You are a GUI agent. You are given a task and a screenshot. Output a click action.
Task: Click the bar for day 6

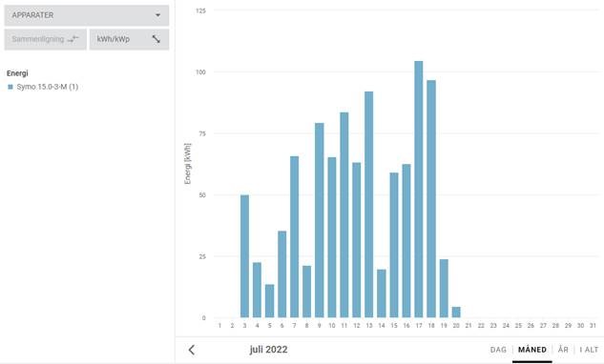282,274
